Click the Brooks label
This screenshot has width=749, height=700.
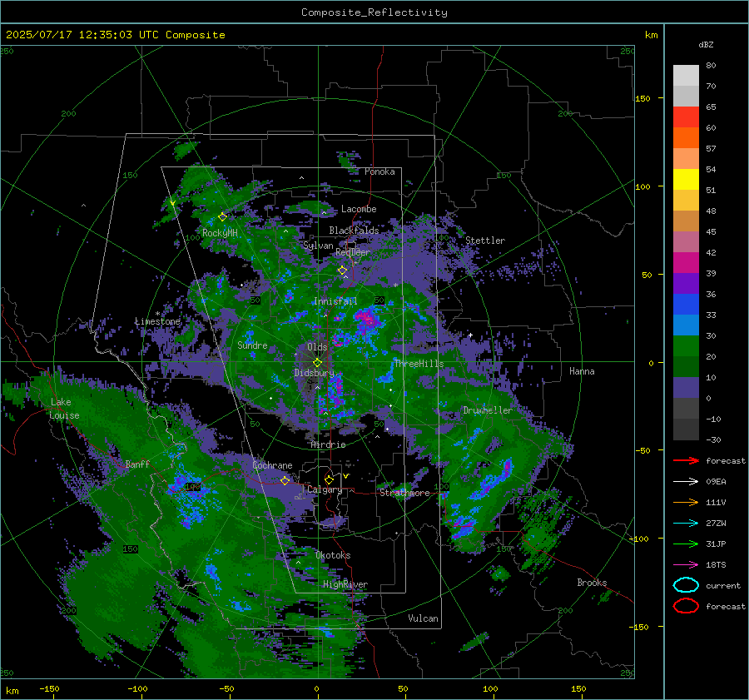[592, 583]
